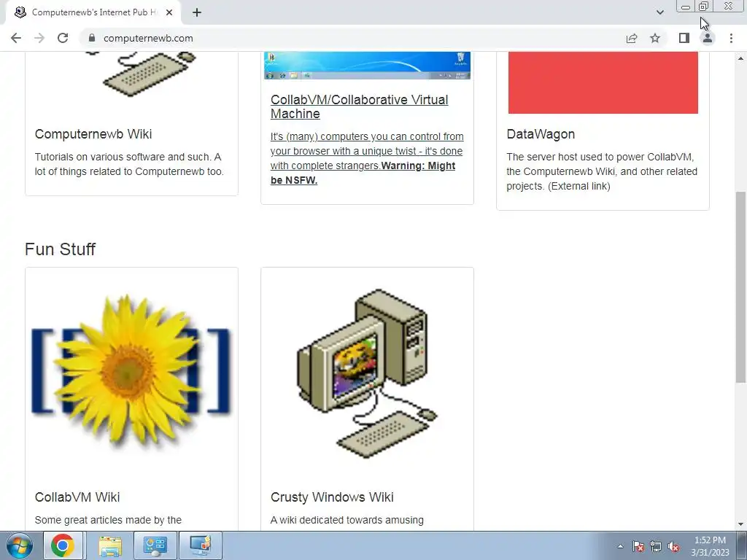Click the text Some great articles made by the

[108, 520]
